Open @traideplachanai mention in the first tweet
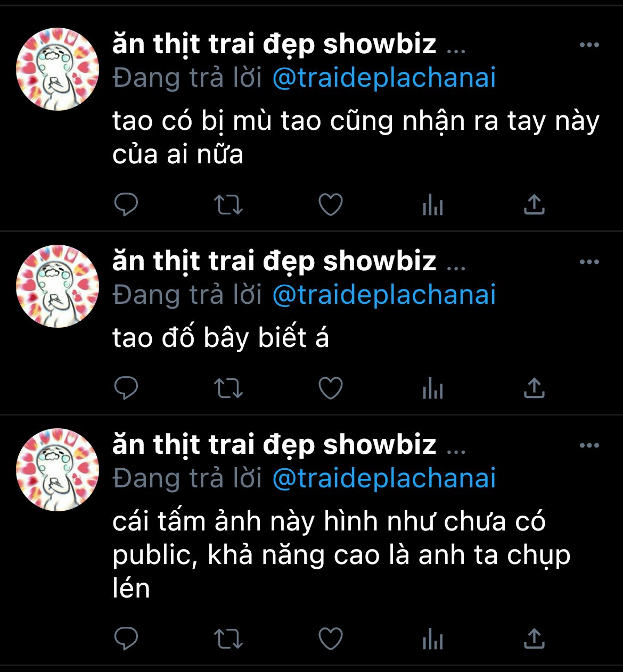The image size is (623, 672). click(384, 78)
